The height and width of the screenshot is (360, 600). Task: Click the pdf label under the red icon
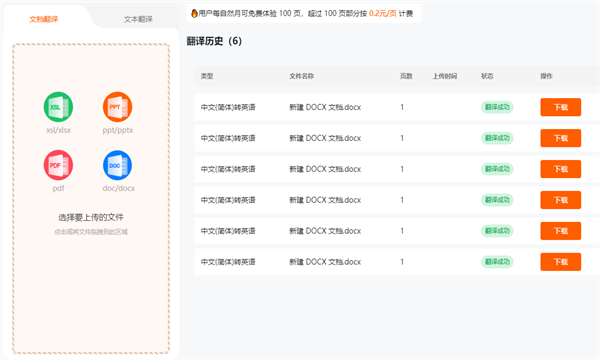(58, 188)
